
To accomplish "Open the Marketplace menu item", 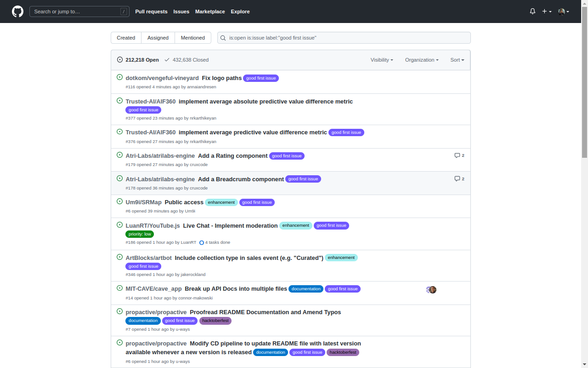I will [x=210, y=11].
